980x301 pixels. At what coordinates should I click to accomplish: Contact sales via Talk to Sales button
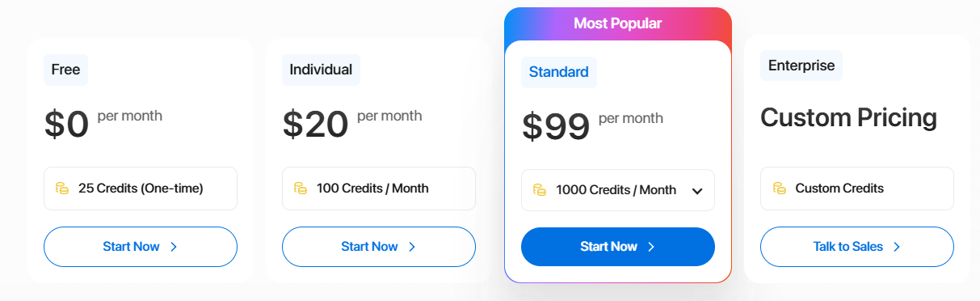[x=857, y=247]
